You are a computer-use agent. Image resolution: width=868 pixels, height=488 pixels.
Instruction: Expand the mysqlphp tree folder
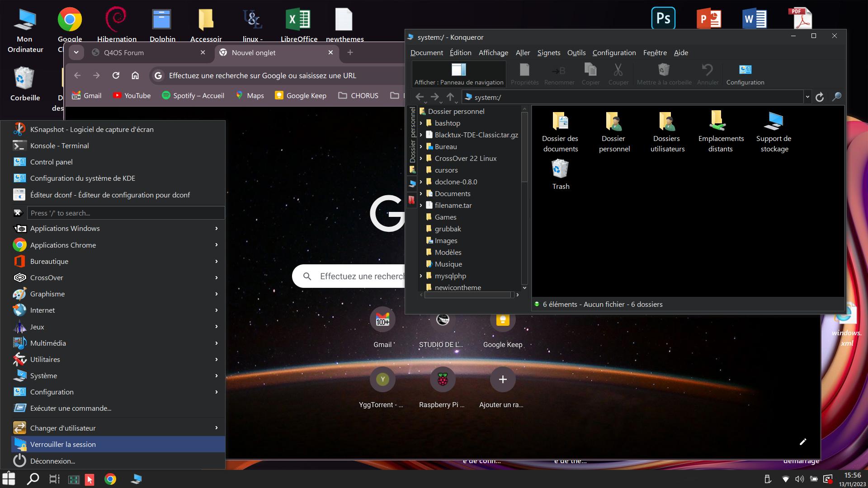point(421,276)
